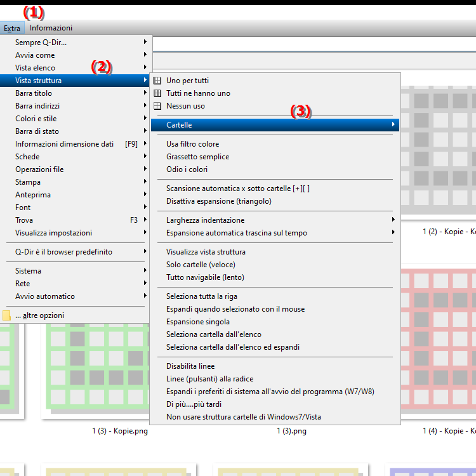Screen dimensions: 476x476
Task: Select the 'Vista struttura' menu entry
Action: tap(74, 81)
